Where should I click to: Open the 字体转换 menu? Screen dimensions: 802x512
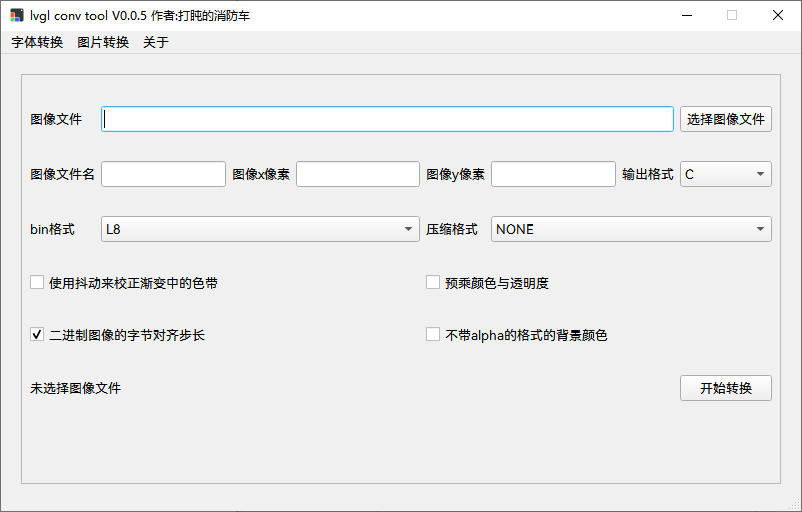pyautogui.click(x=37, y=42)
